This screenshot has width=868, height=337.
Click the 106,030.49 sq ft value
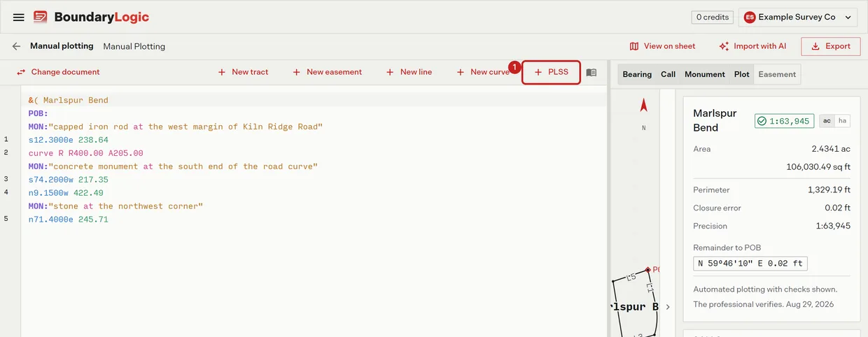point(818,167)
